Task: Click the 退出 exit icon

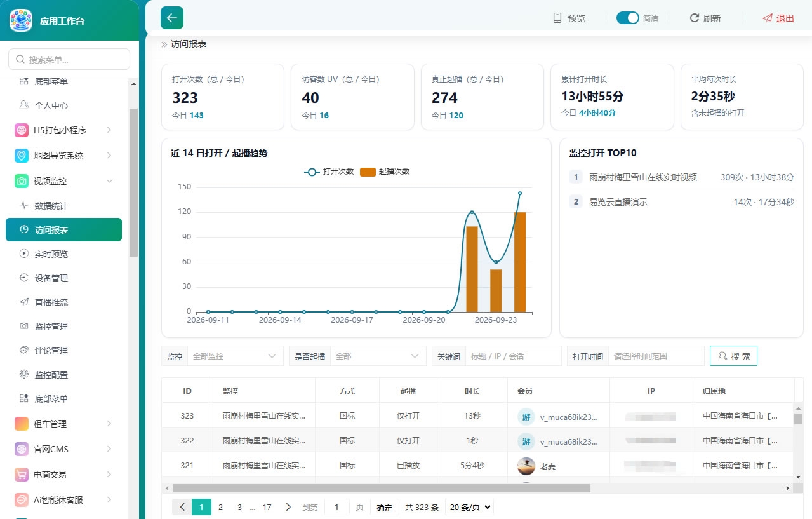Action: pyautogui.click(x=768, y=18)
